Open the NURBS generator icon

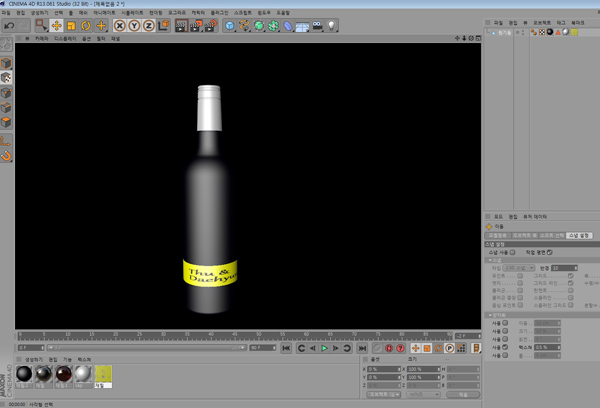click(x=259, y=26)
